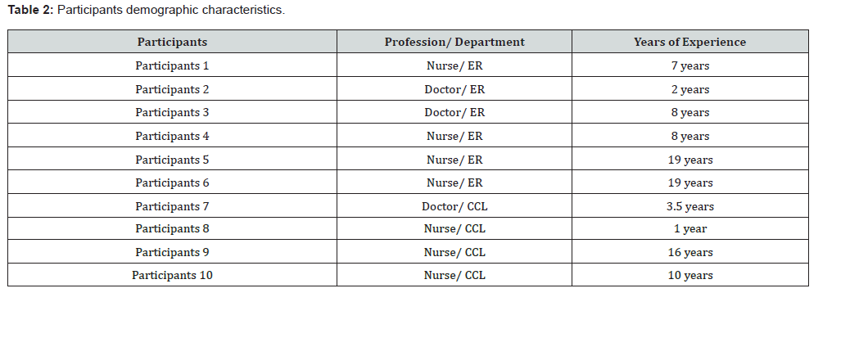
Task: Select the 'Years of Experience' header cell
Action: click(x=689, y=42)
